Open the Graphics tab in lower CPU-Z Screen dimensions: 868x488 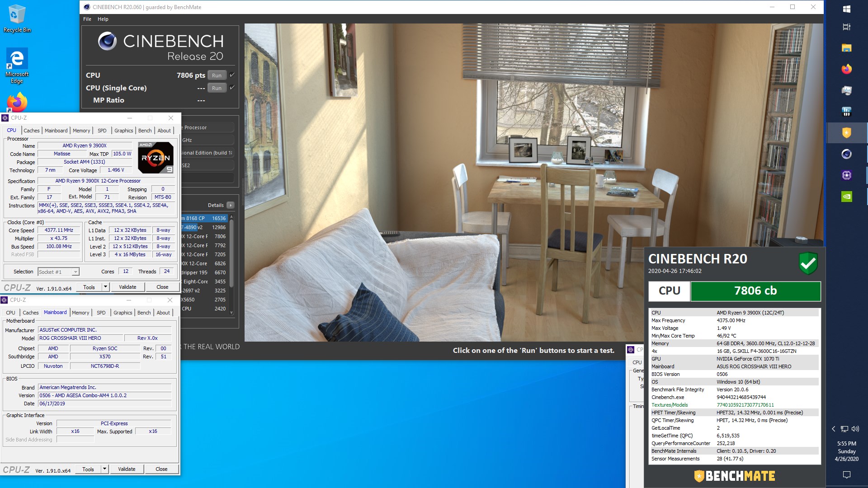pos(123,313)
